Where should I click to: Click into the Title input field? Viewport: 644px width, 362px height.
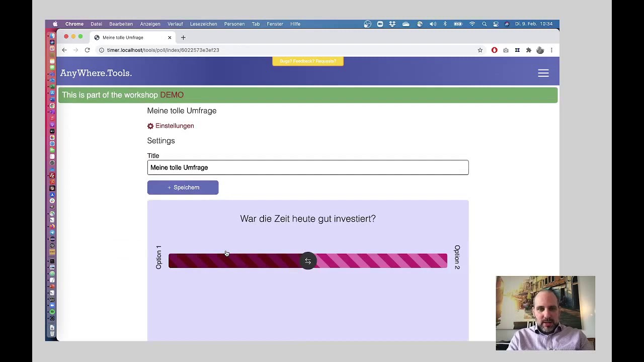(x=307, y=168)
